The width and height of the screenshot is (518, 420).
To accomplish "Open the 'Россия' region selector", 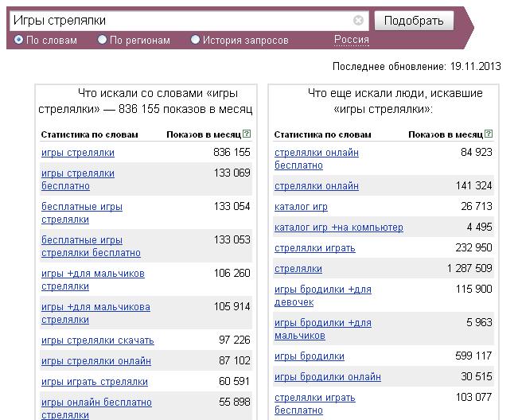I will coord(352,40).
